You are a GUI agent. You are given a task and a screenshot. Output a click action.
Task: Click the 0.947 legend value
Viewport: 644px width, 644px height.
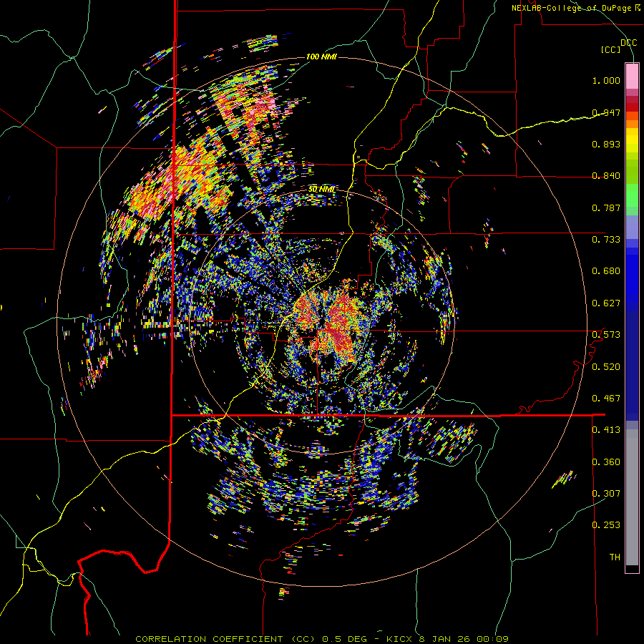click(x=606, y=112)
